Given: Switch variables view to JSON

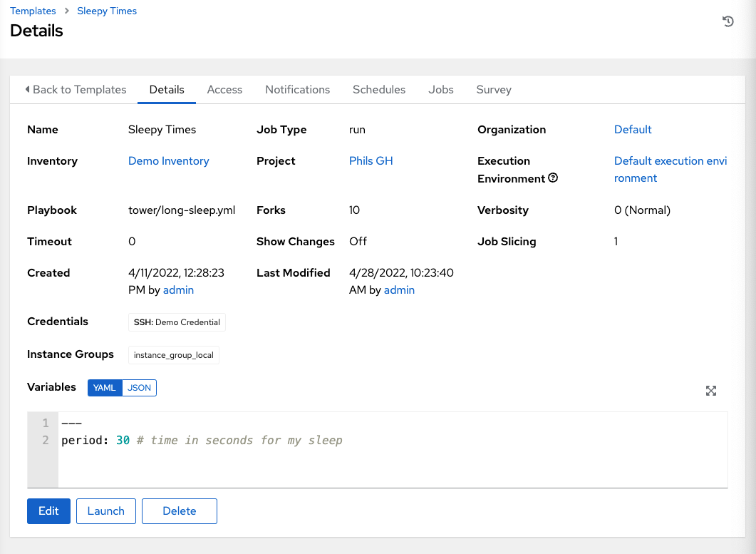Looking at the screenshot, I should (140, 387).
